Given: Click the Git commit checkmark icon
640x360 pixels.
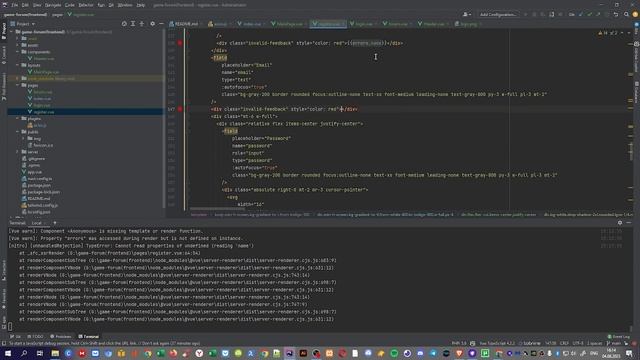Looking at the screenshot, I should [x=589, y=15].
